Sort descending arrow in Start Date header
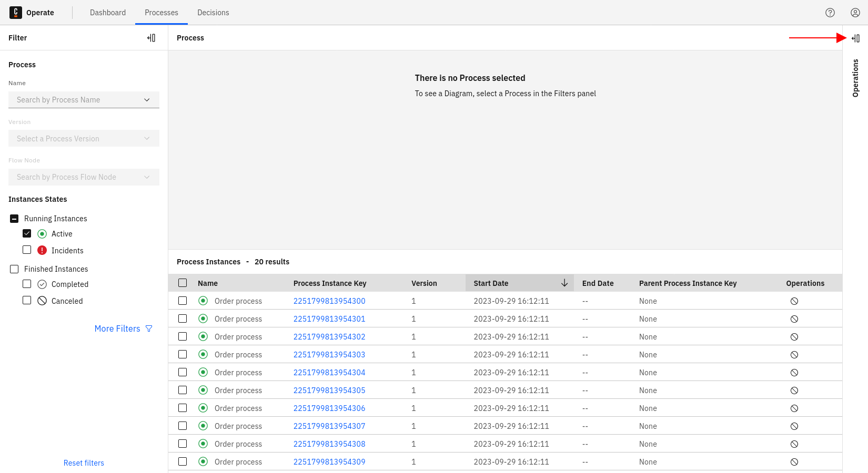The image size is (868, 473). [564, 283]
